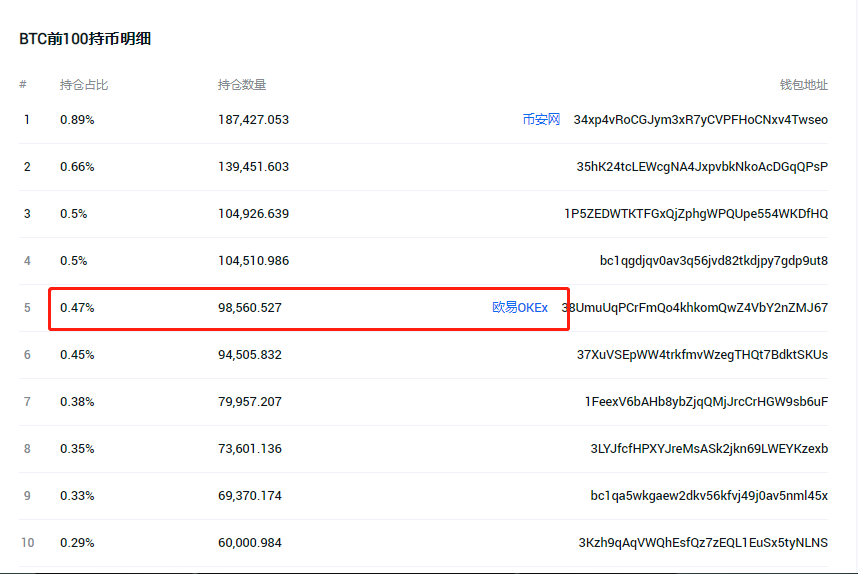The height and width of the screenshot is (574, 858).
Task: Click wallet address 37XuVSEpWW4trkfmvWzegTHQt7BdktSKUs
Action: [702, 355]
